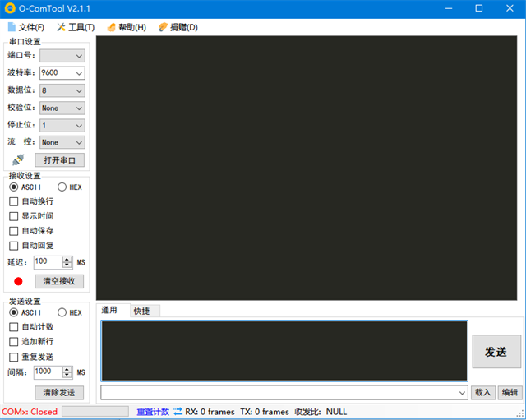Click the 延迟 delay value field
This screenshot has height=420, width=526.
click(48, 262)
